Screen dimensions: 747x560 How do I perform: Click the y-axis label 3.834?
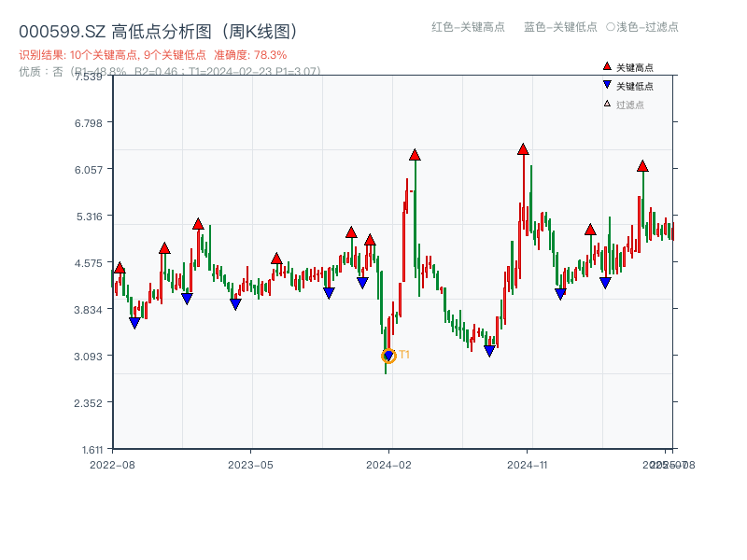tap(88, 310)
